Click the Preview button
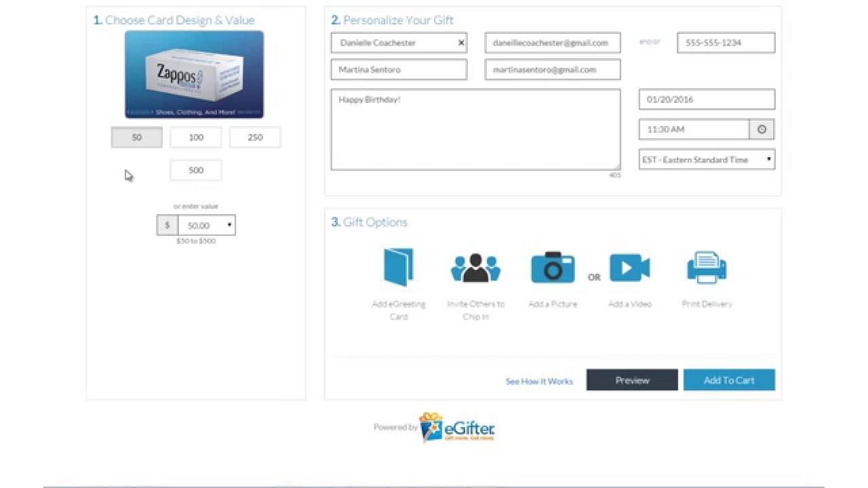Viewport: 868px width, 488px height. [x=632, y=380]
